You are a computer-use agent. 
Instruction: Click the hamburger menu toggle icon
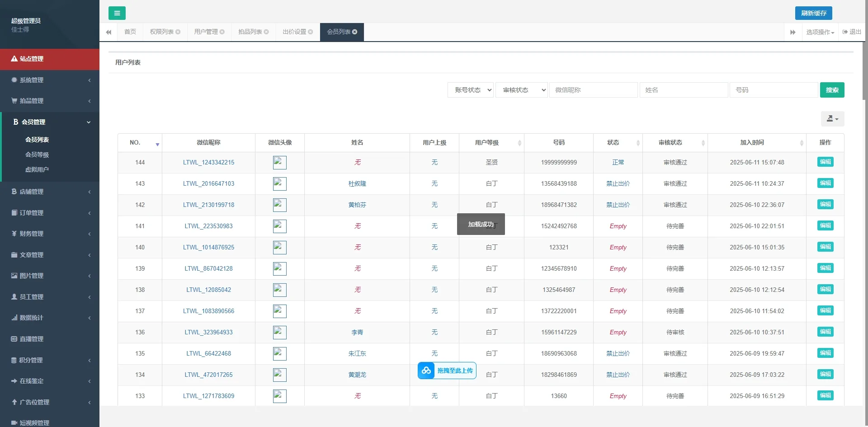pos(117,13)
